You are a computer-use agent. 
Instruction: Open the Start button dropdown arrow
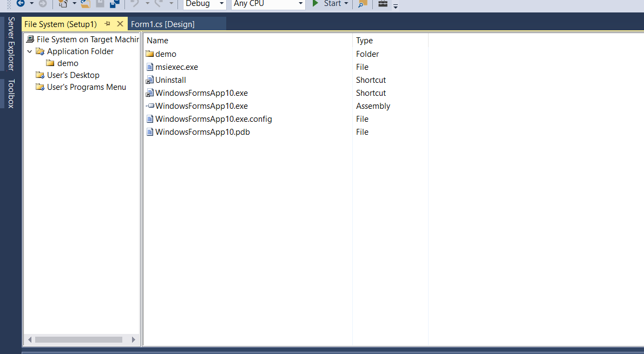[x=346, y=3]
